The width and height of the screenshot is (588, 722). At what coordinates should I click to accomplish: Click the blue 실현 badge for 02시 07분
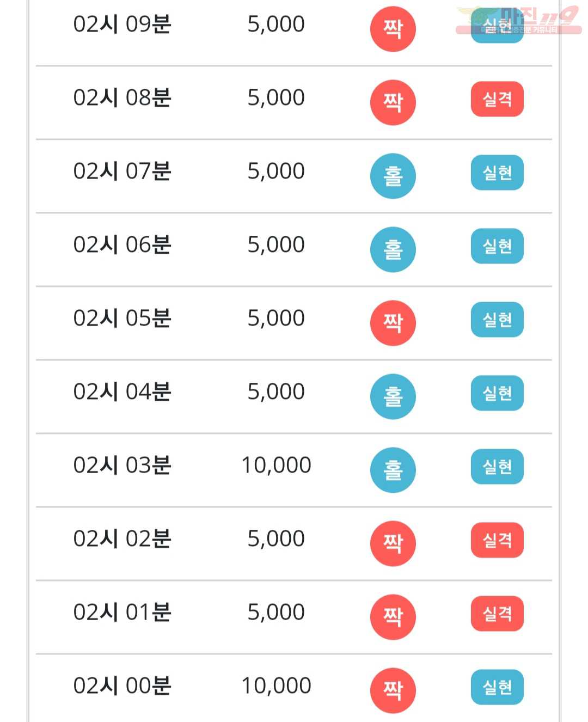tap(497, 173)
